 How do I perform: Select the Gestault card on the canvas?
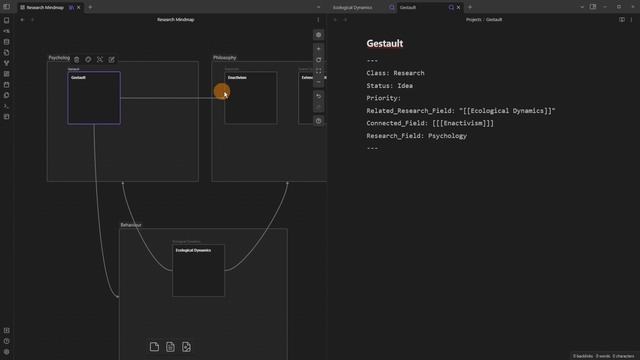tap(94, 98)
